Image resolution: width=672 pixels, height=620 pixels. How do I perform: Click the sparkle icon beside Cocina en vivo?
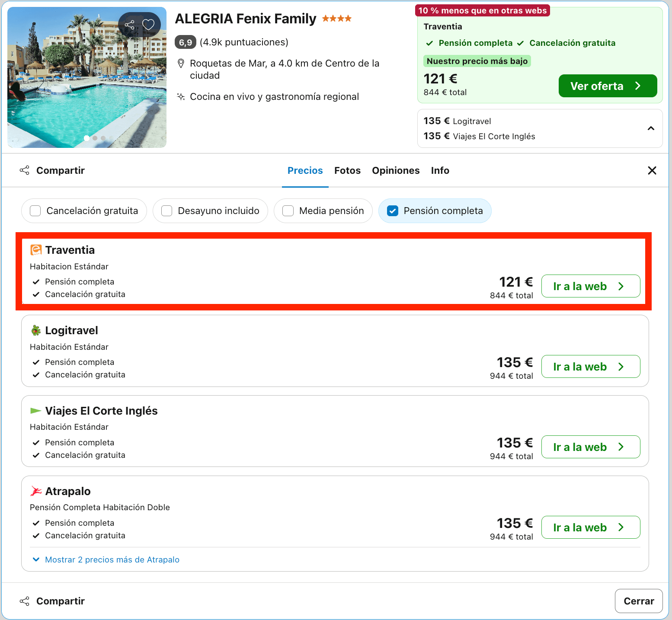point(181,96)
